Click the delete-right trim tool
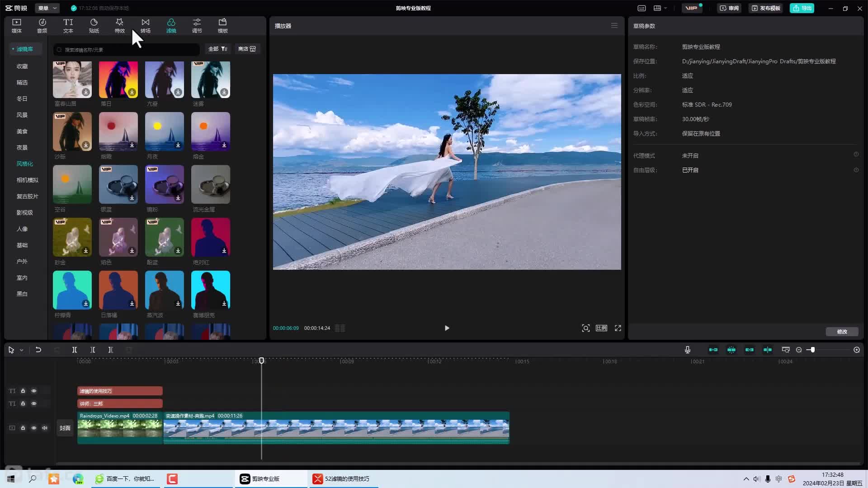 click(x=111, y=350)
